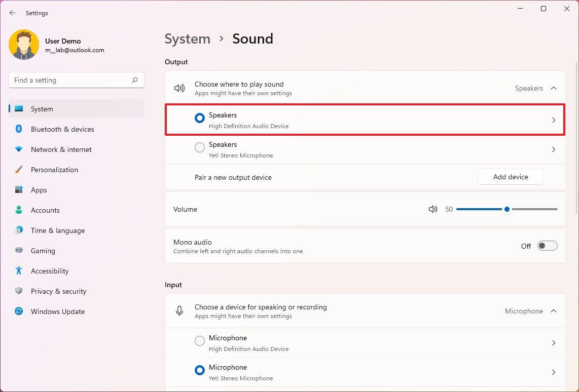579x392 pixels.
Task: Click the microphone icon under Input
Action: (x=179, y=311)
